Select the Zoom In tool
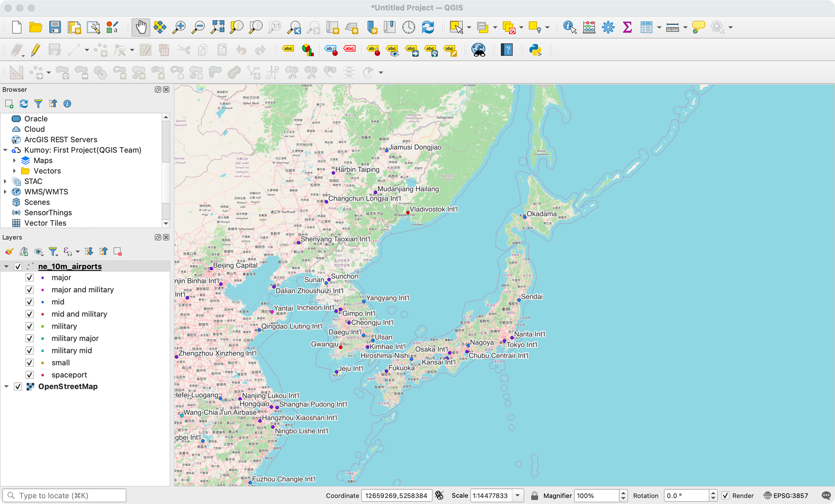This screenshot has width=835, height=504. coord(179,27)
